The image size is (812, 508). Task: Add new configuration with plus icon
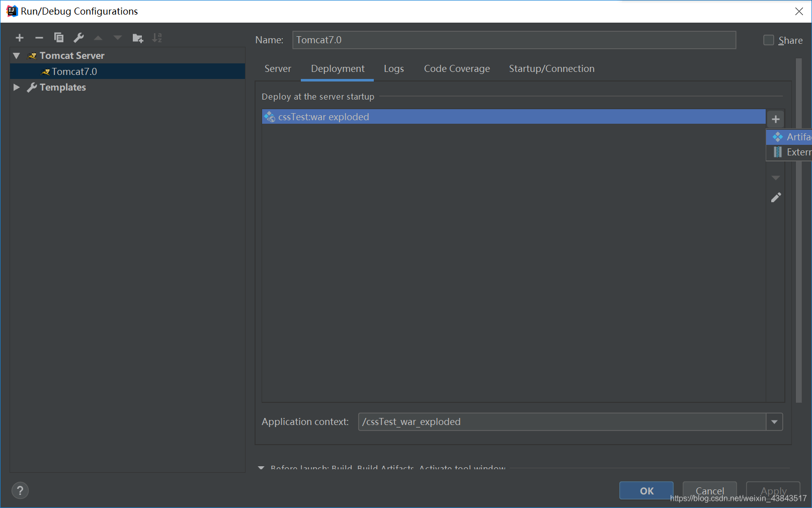point(20,38)
